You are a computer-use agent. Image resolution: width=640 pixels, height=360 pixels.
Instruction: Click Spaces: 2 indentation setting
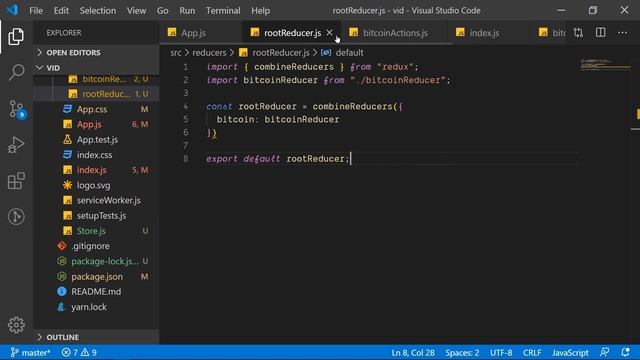(462, 352)
